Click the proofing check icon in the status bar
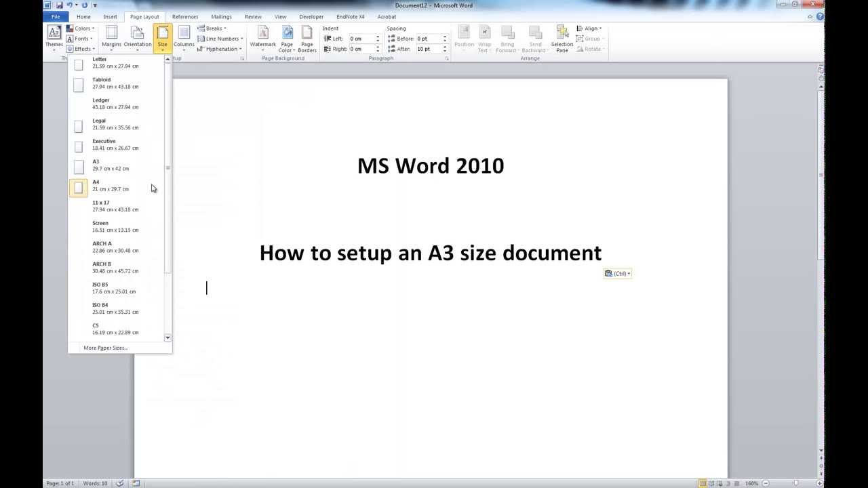This screenshot has height=488, width=868. (x=120, y=483)
